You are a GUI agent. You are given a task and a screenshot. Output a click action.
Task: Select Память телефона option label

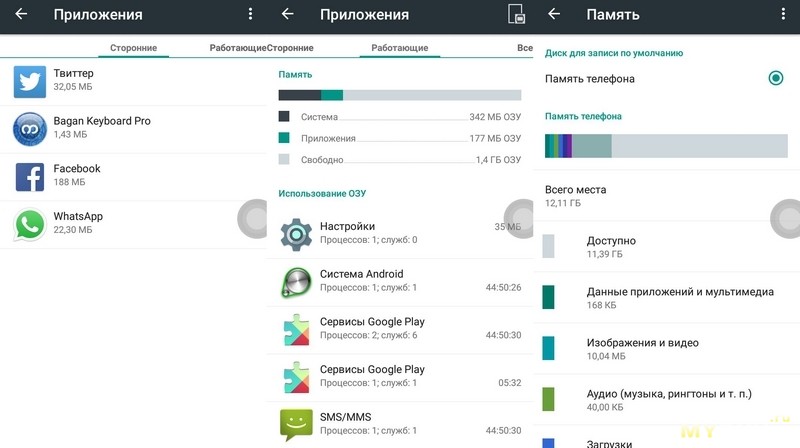(x=590, y=79)
